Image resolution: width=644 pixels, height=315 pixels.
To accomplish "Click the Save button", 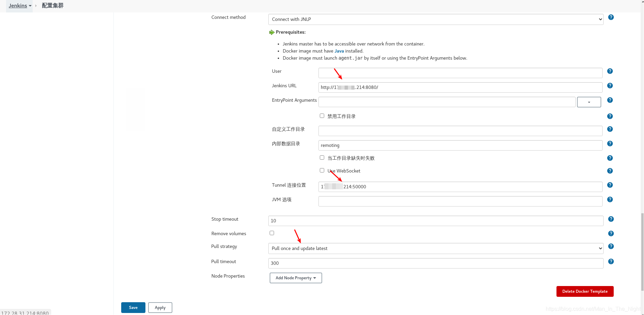I will [133, 308].
